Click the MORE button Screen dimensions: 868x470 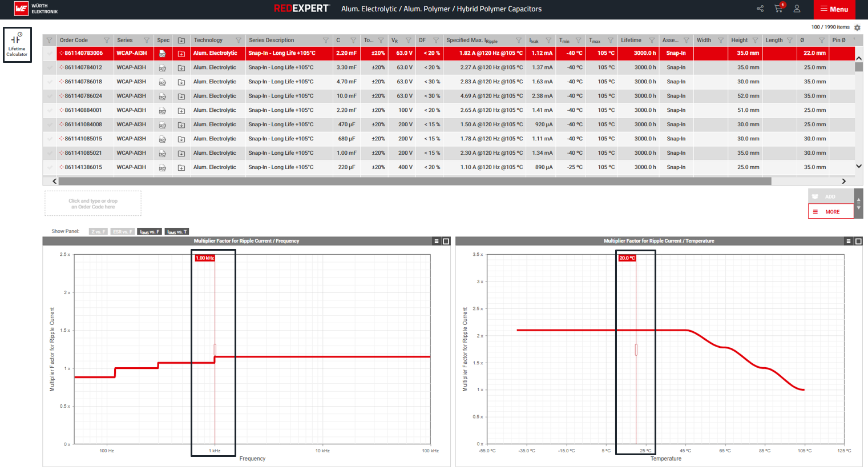pyautogui.click(x=831, y=211)
